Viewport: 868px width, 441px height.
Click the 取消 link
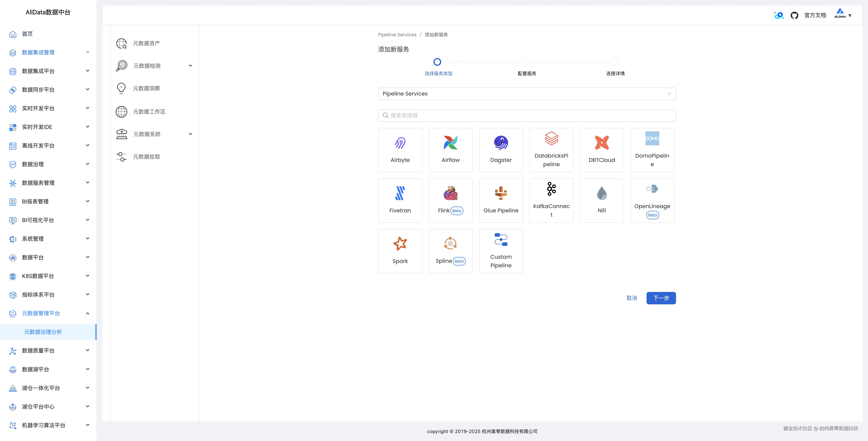pyautogui.click(x=631, y=298)
